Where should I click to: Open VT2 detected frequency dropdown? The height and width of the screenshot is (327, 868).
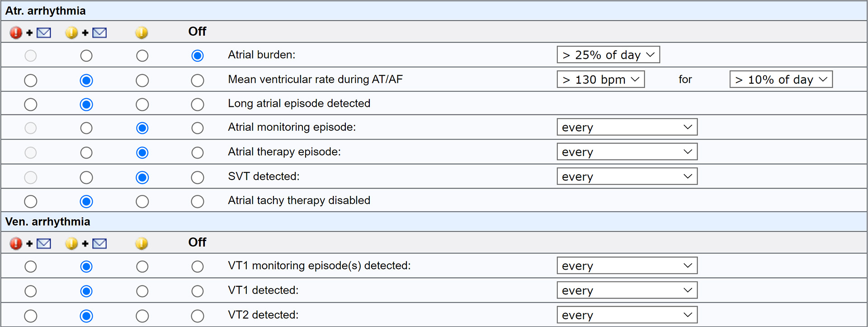627,315
